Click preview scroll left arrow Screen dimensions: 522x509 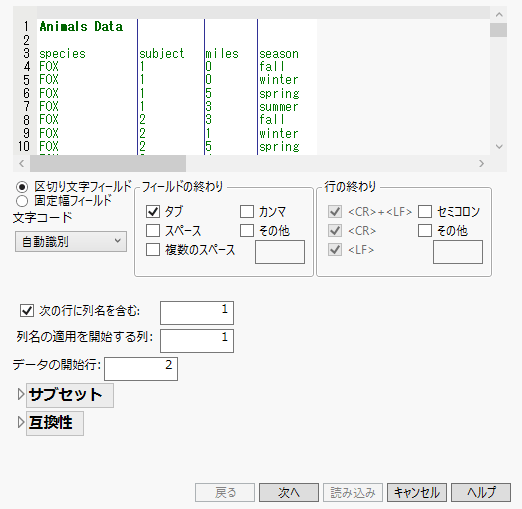pos(22,163)
